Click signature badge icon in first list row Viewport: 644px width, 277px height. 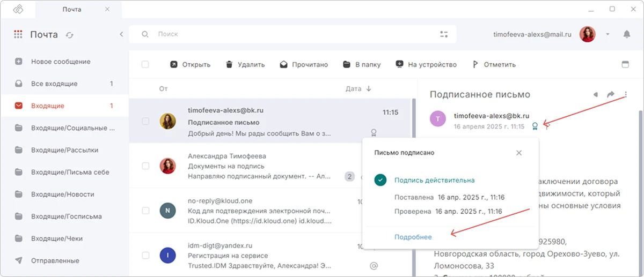374,132
